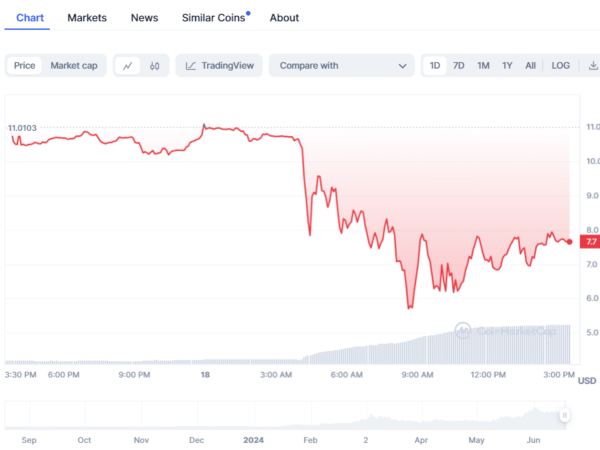Viewport: 600px width, 450px height.
Task: Click the download chart icon
Action: click(x=591, y=66)
